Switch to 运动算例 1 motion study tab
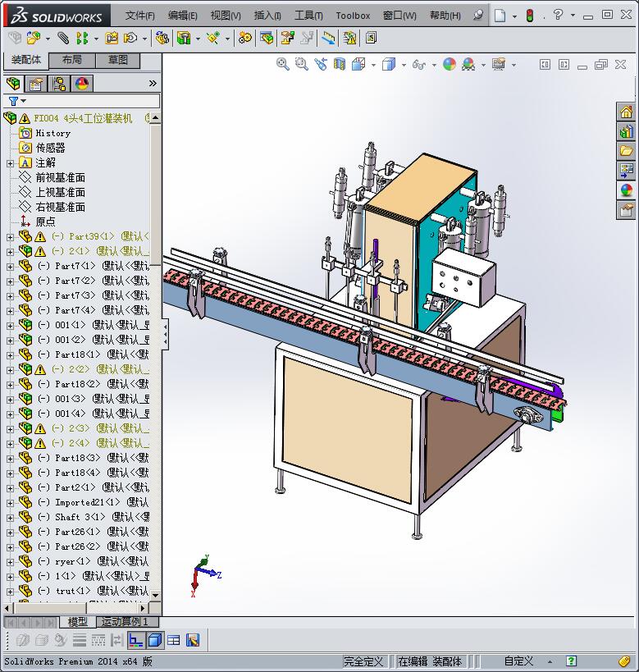This screenshot has height=672, width=639. pos(128,621)
